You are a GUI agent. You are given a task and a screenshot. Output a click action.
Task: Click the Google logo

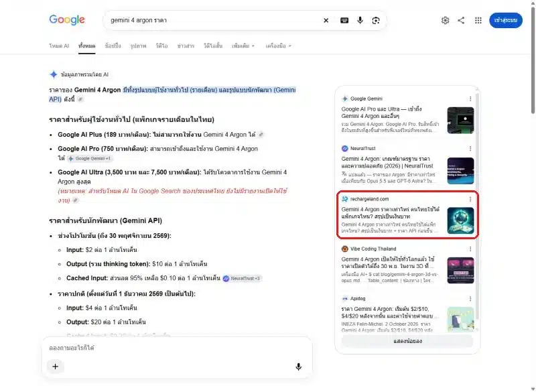pos(66,20)
